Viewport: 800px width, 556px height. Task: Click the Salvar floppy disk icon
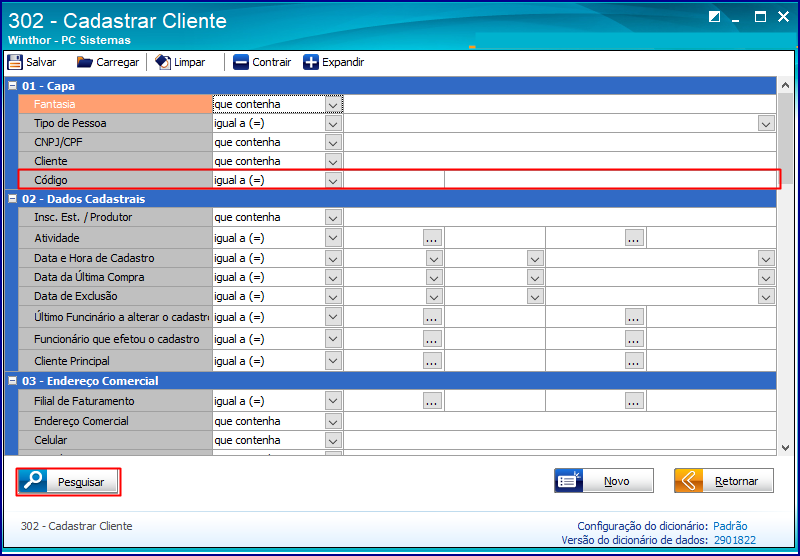(x=15, y=62)
